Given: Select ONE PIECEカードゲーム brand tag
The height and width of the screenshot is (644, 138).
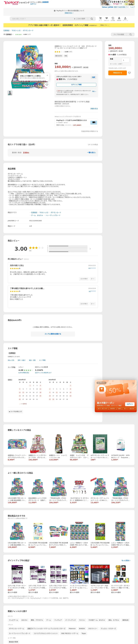Looking at the screenshot, I should [x=70, y=633].
